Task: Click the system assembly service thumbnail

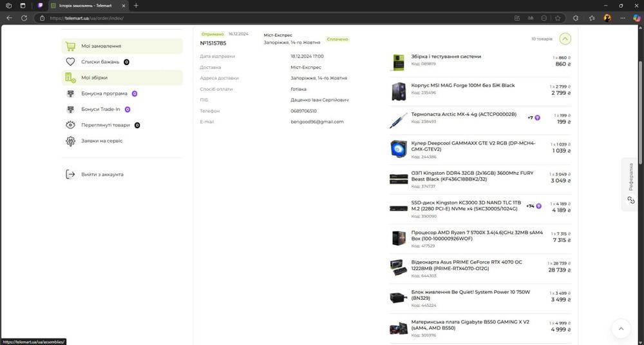Action: (399, 62)
